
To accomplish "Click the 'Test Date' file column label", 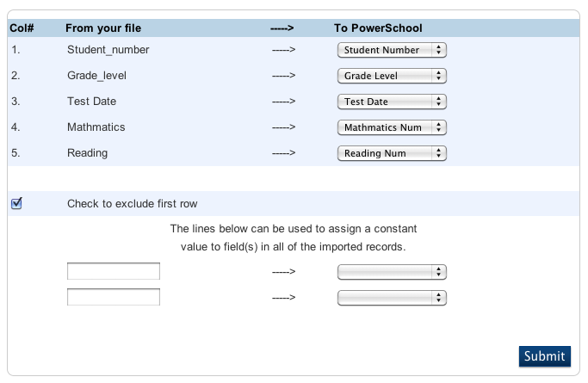I will pyautogui.click(x=91, y=102).
